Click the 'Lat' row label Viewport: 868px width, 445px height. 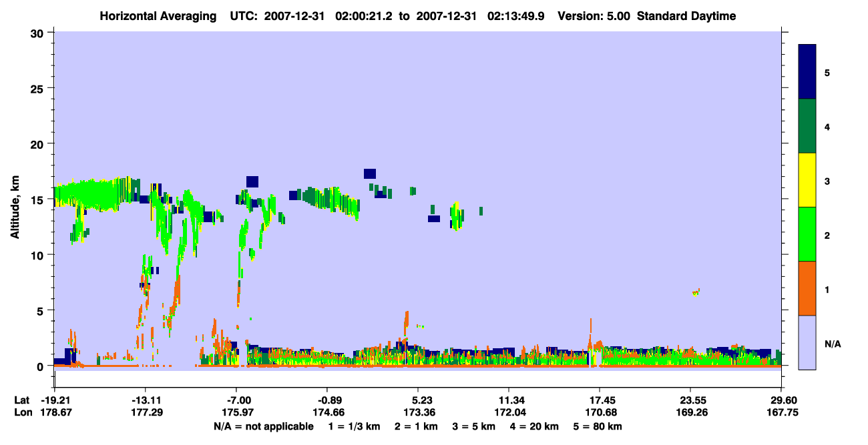click(x=22, y=400)
